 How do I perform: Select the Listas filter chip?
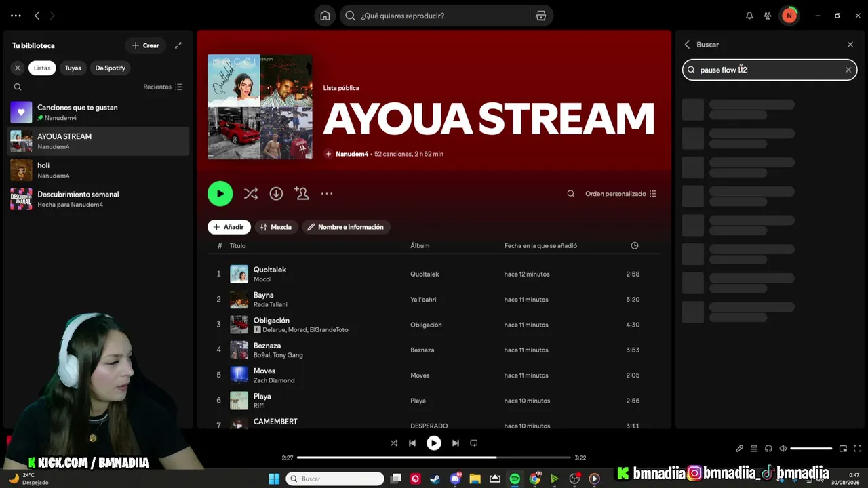pos(42,68)
